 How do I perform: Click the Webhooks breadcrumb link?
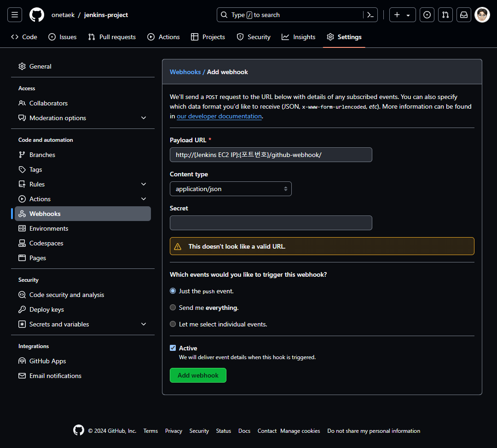[x=185, y=72]
